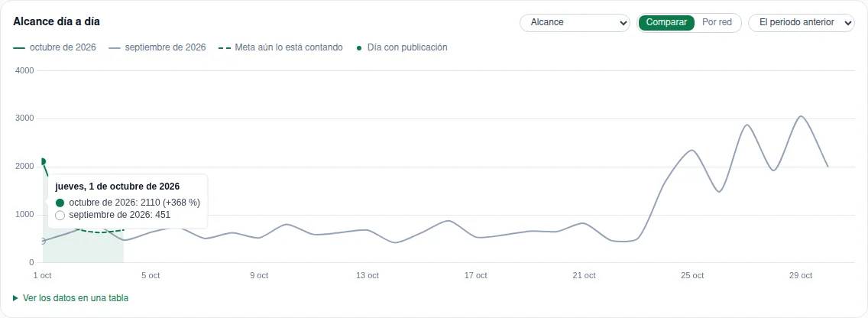Click the 2000 y-axis value
The height and width of the screenshot is (318, 868).
(24, 167)
